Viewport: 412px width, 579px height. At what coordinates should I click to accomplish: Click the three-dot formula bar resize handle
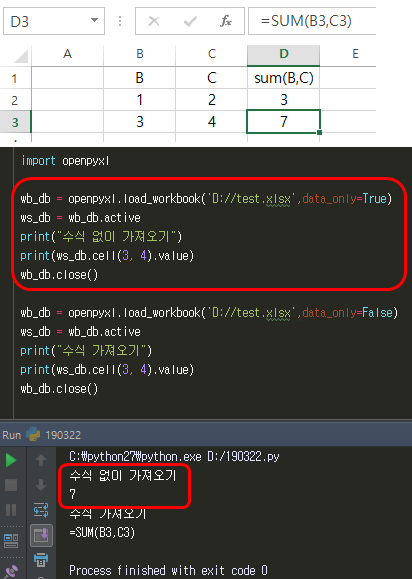(120, 21)
